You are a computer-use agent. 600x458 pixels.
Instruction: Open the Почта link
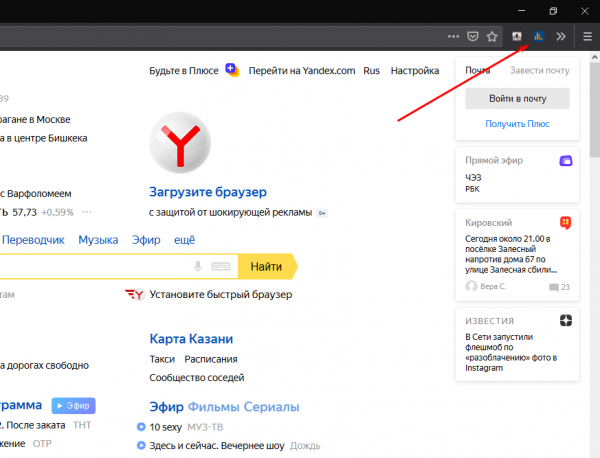click(x=477, y=70)
